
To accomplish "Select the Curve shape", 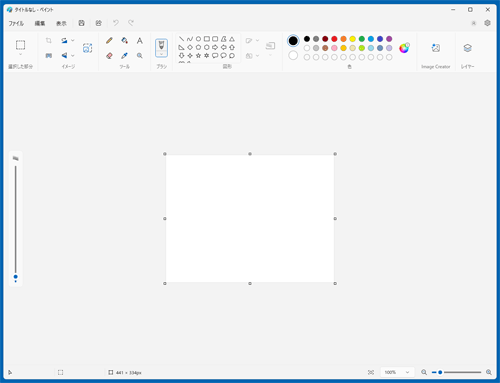I will coord(190,39).
